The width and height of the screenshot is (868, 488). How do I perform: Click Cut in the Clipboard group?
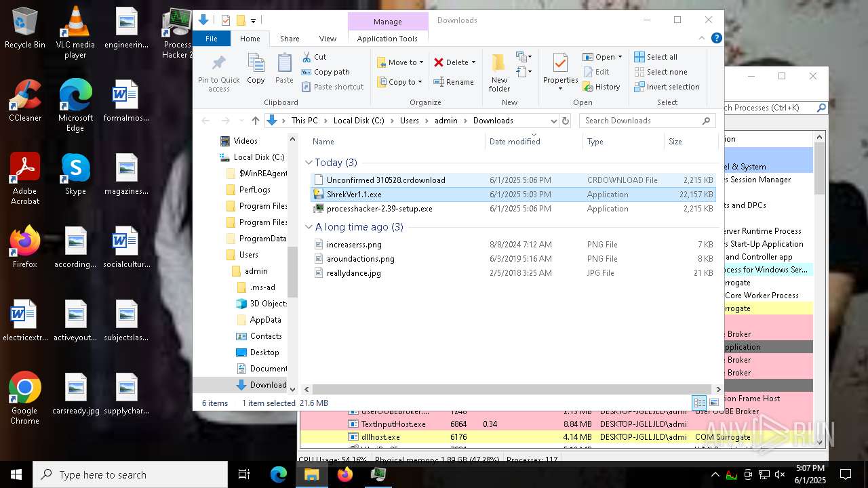[315, 57]
